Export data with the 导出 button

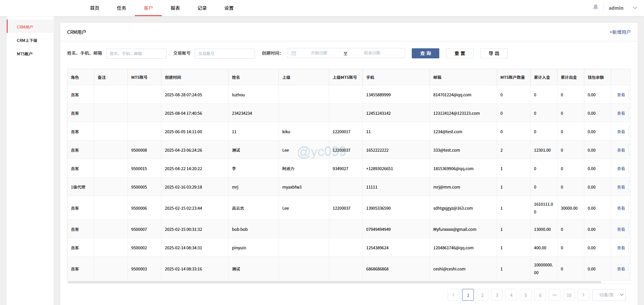click(493, 53)
